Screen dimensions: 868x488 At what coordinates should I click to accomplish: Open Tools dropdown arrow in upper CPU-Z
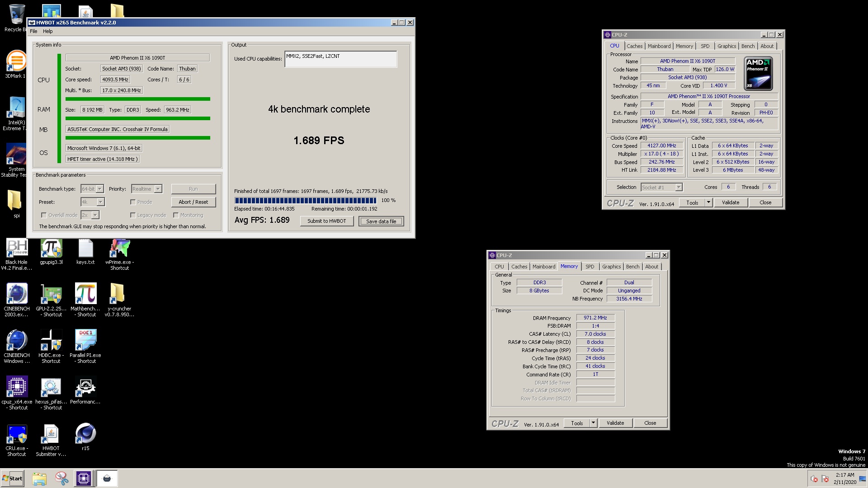(708, 202)
